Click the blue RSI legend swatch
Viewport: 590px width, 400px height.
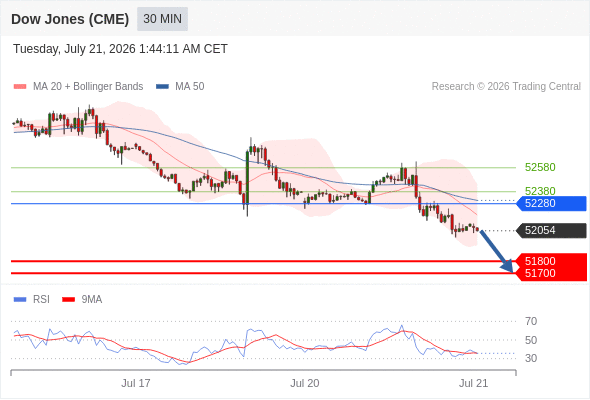20,300
